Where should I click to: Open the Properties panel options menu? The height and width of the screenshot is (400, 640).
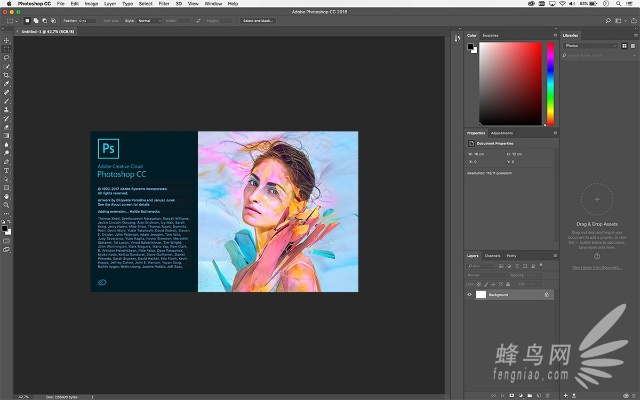pyautogui.click(x=555, y=133)
